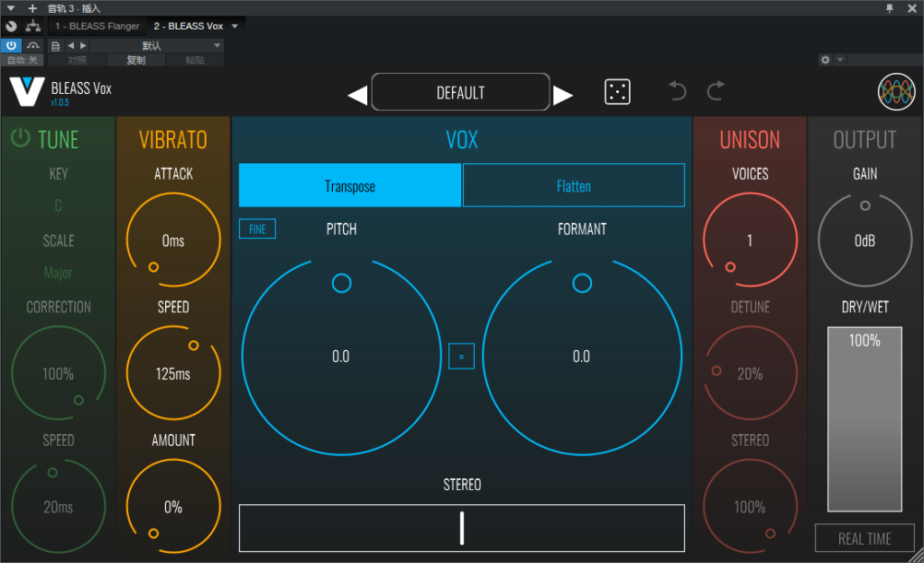Click the window resize grip corner
Screen dimensions: 924x563
point(917,555)
